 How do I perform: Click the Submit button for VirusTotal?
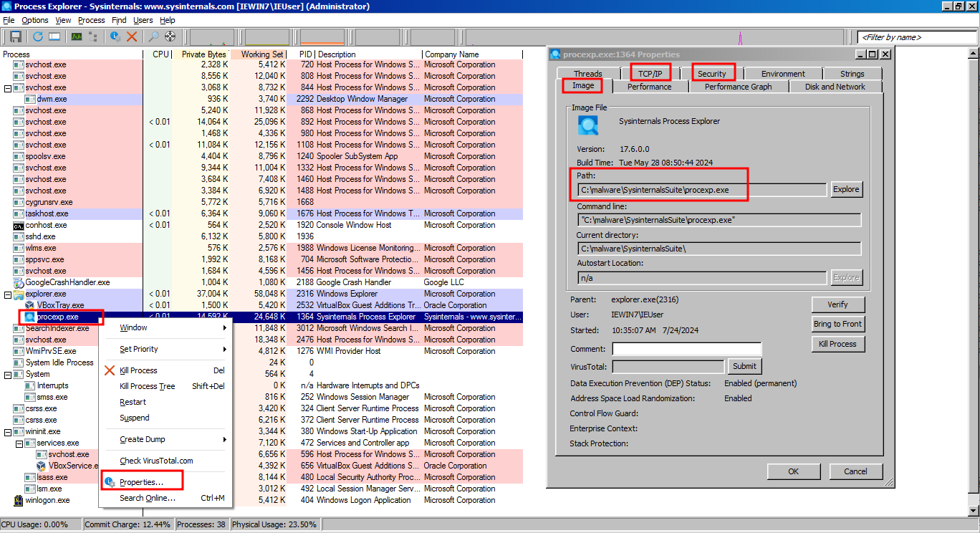(744, 366)
